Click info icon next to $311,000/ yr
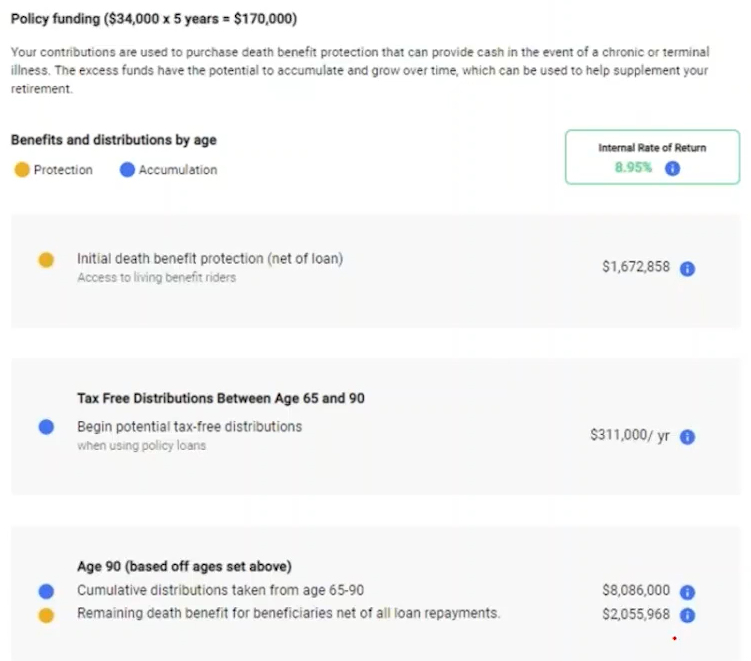This screenshot has height=661, width=751. pos(688,437)
